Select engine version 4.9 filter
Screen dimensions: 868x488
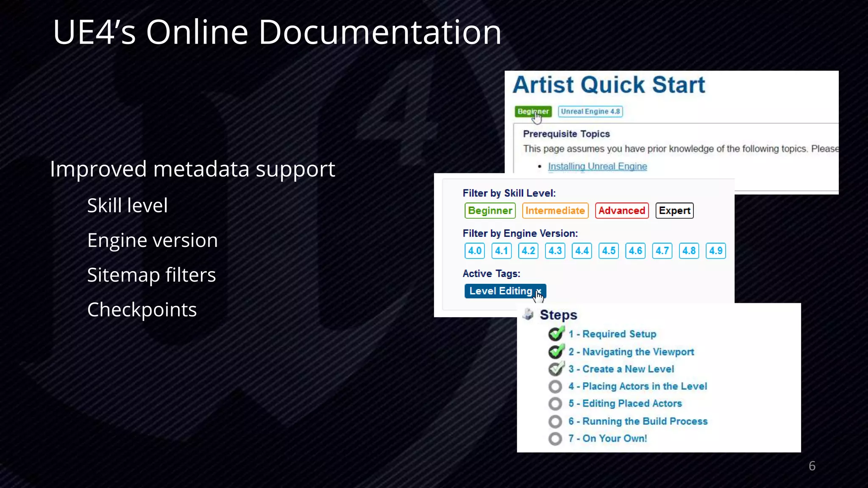(716, 251)
